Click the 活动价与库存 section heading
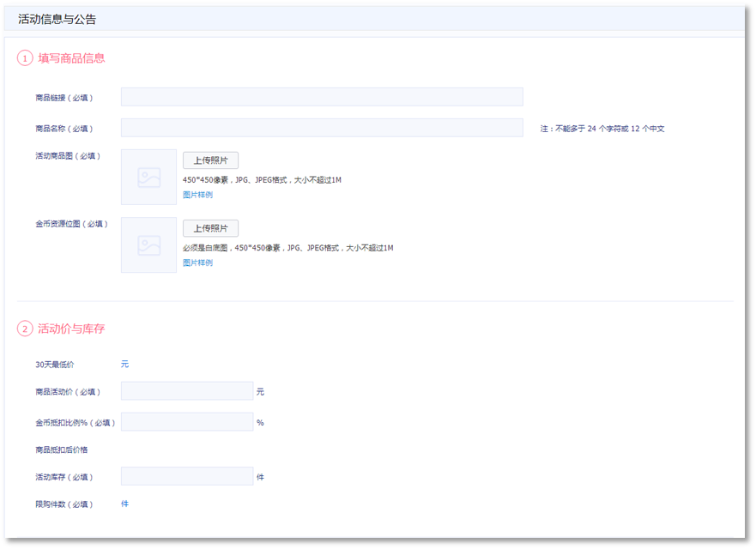The width and height of the screenshot is (756, 549). point(71,329)
